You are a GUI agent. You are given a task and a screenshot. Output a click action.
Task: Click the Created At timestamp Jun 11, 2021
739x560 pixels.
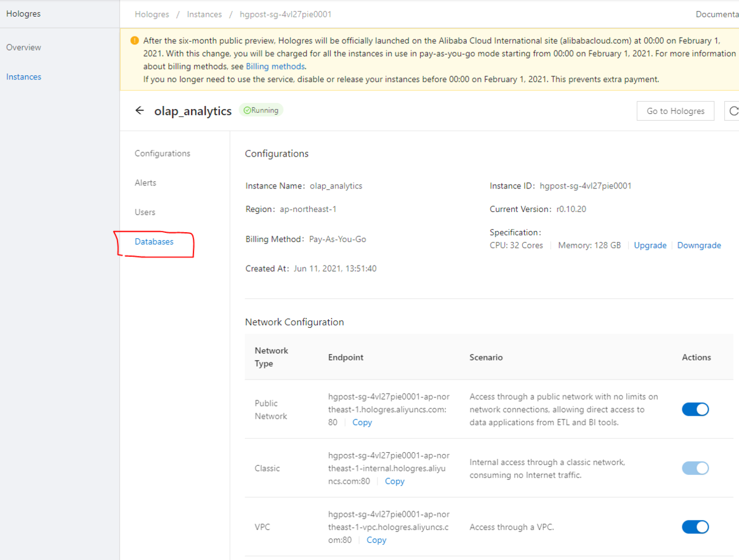335,269
